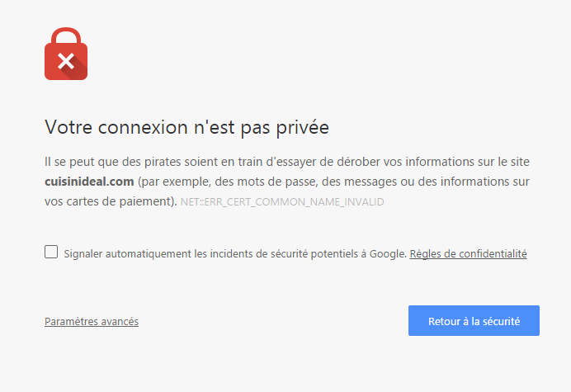Click the 'Retour à la sécurité' button
This screenshot has height=392, width=571.
click(x=474, y=320)
